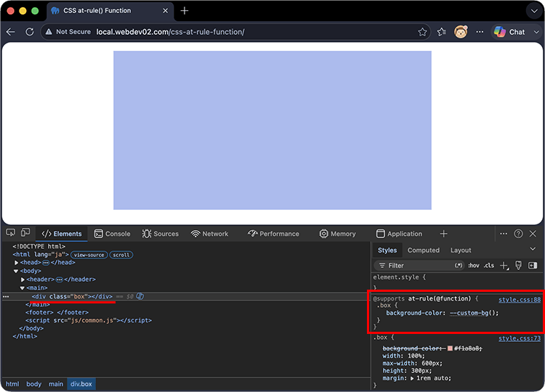Activate the inspect element picker
545x392 pixels.
click(x=10, y=233)
